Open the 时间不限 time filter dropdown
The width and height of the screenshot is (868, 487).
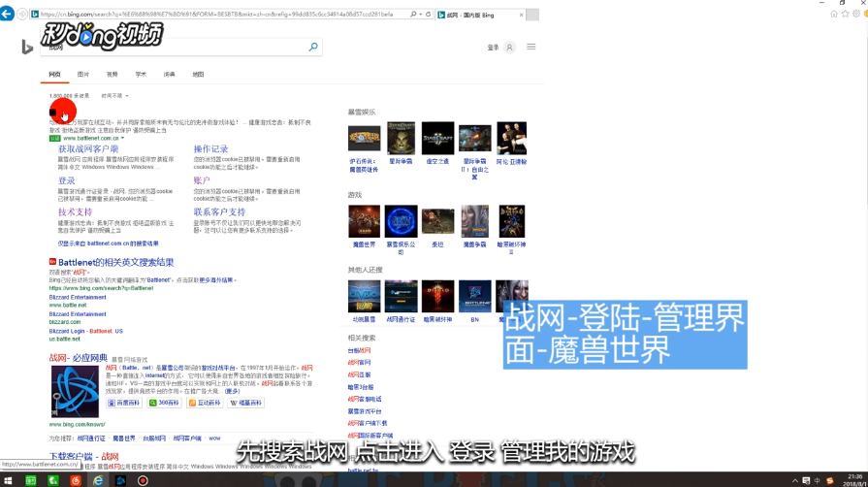coord(114,96)
